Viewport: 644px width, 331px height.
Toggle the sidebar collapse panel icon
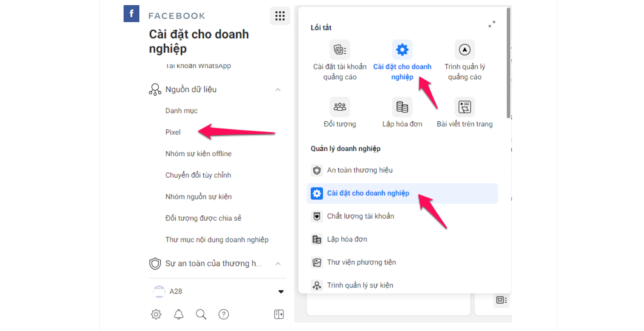pyautogui.click(x=279, y=314)
